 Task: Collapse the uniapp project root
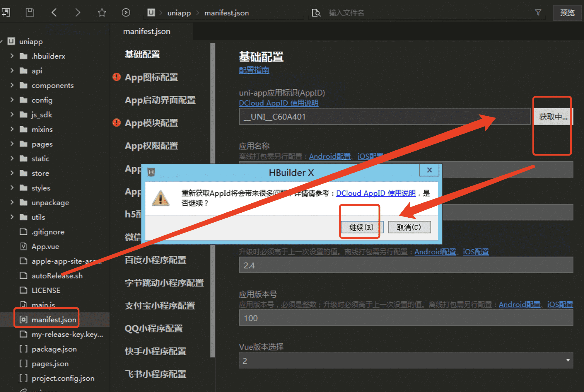point(2,41)
